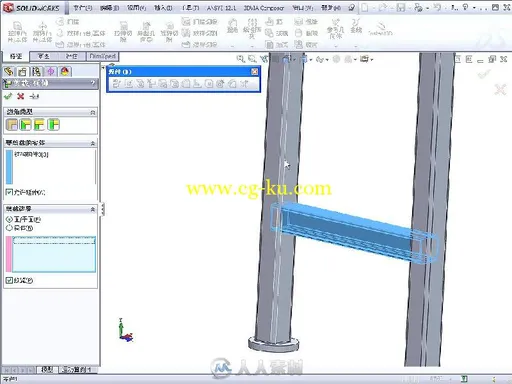Click the pushpin keep-visible icon
The image size is (512, 384).
click(x=34, y=97)
